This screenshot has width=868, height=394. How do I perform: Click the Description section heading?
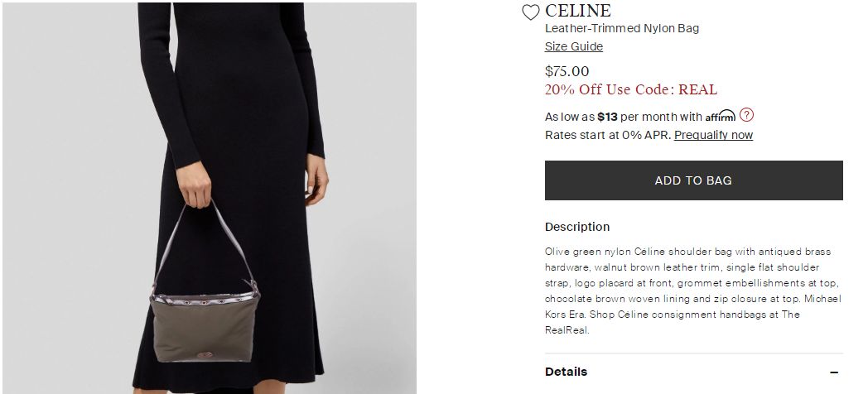pos(576,227)
